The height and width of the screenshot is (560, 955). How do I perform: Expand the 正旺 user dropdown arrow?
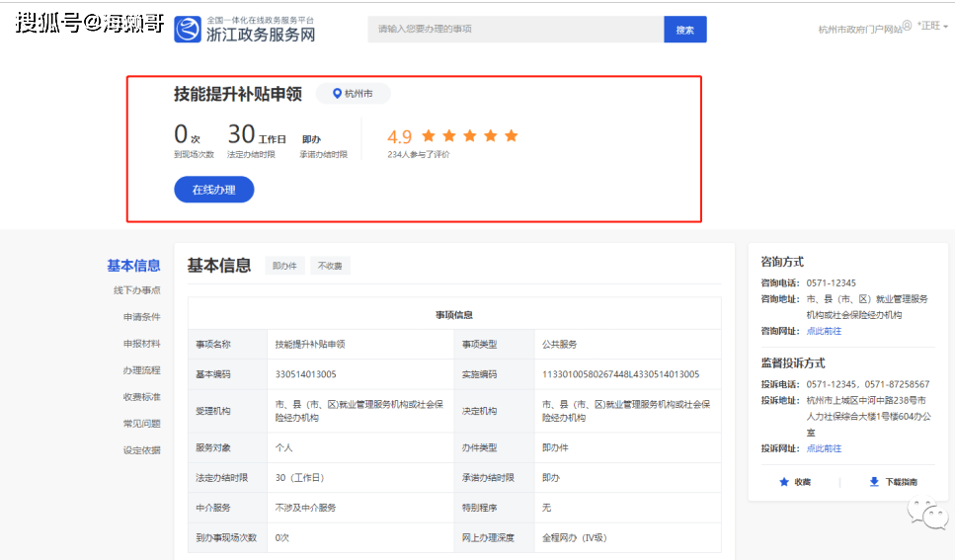pyautogui.click(x=945, y=27)
